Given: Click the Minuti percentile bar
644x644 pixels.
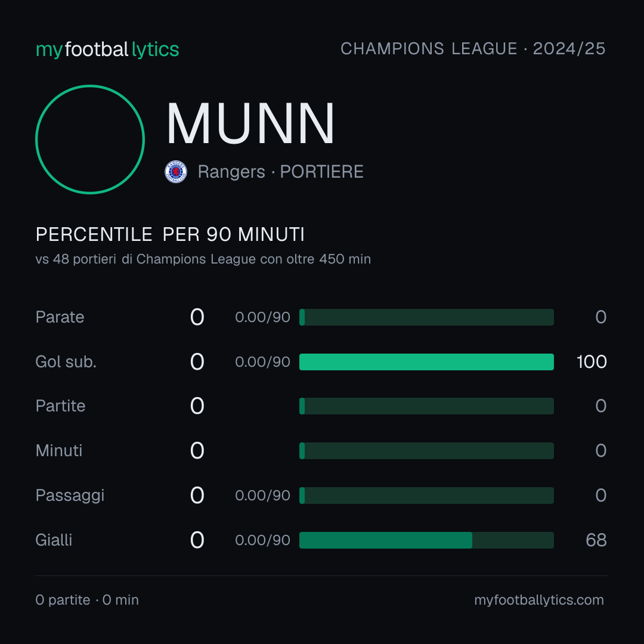Looking at the screenshot, I should [426, 451].
